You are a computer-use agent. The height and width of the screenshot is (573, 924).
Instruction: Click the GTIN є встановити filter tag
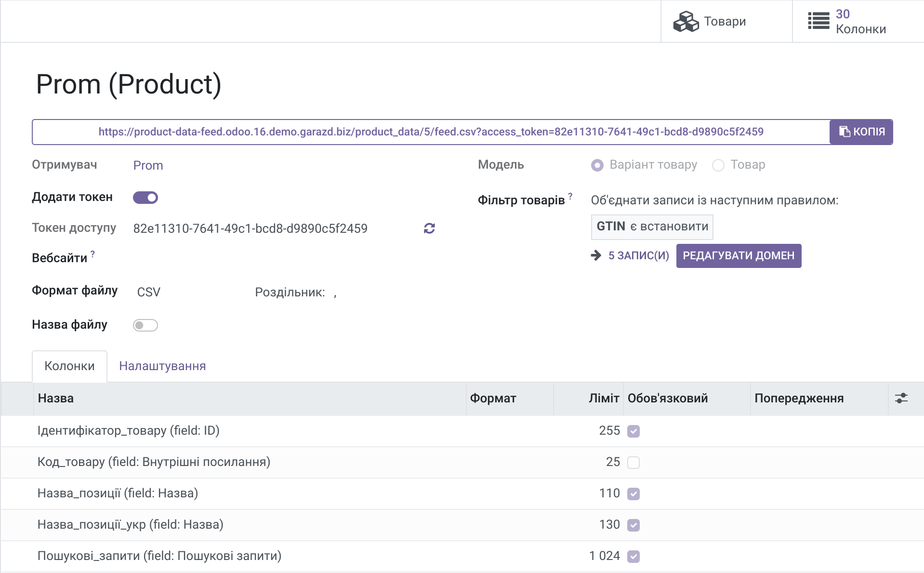652,227
